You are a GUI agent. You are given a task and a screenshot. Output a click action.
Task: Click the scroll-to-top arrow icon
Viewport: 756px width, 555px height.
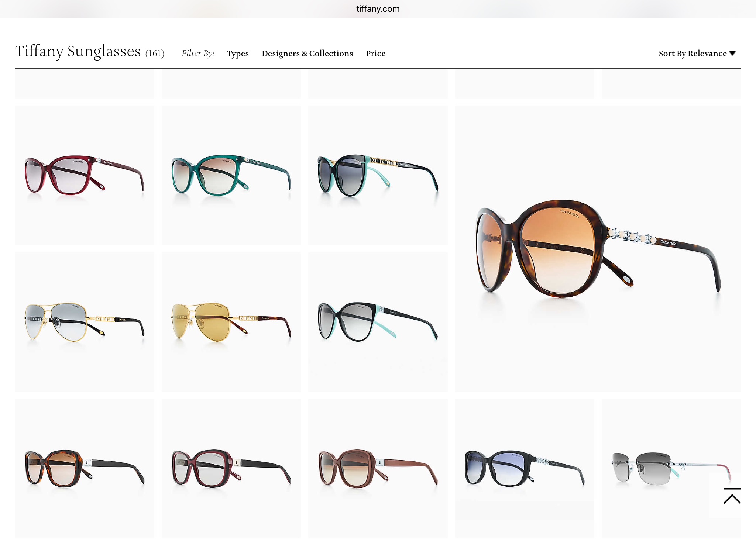tap(732, 496)
